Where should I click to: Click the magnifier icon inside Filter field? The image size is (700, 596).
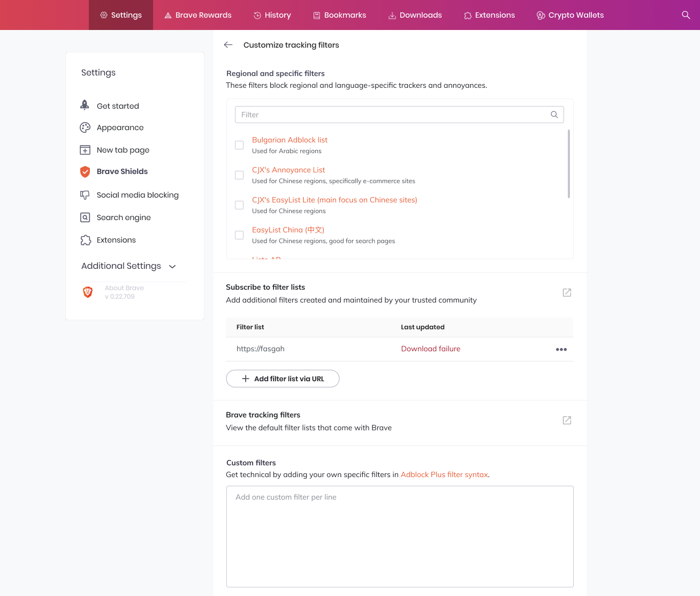click(x=554, y=115)
